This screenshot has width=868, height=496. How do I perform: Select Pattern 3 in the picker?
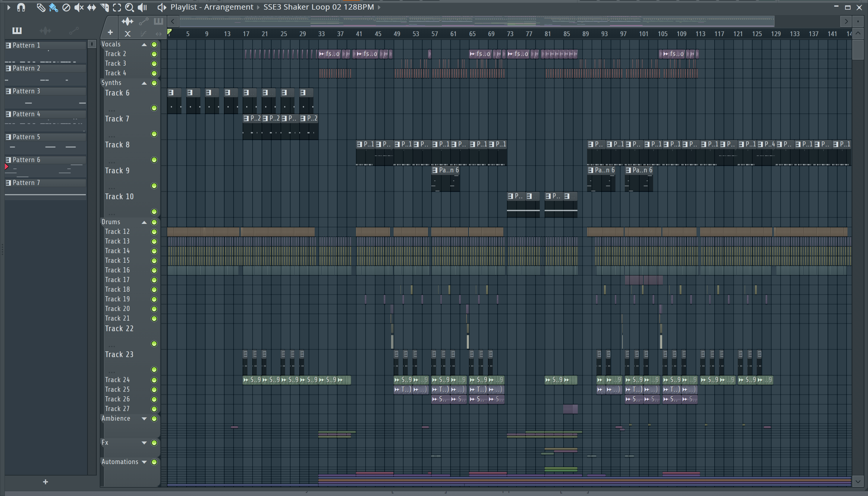(45, 91)
